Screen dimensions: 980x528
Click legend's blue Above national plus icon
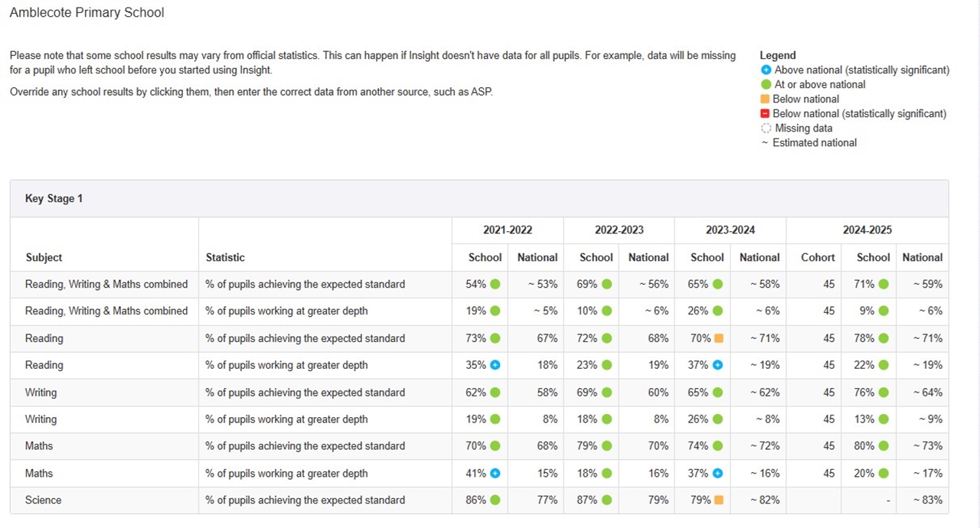[x=766, y=70]
